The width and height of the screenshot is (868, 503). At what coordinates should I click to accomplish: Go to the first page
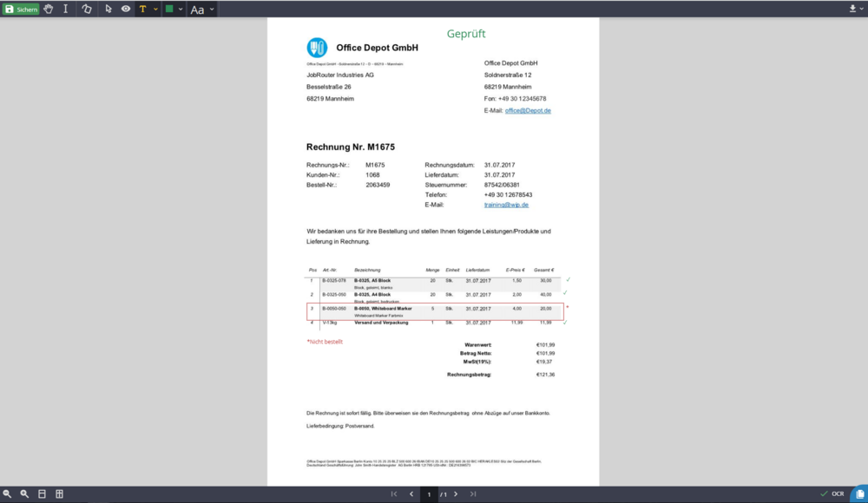[394, 493]
